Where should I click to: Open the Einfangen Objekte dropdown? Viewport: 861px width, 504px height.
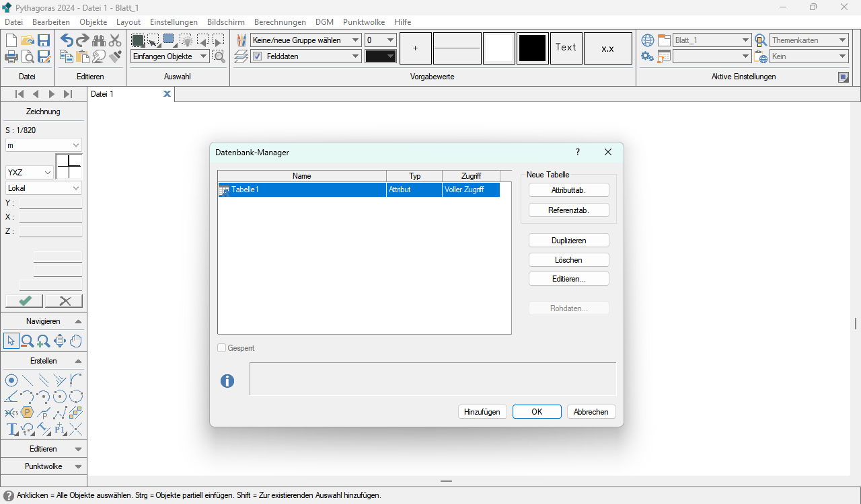click(170, 56)
